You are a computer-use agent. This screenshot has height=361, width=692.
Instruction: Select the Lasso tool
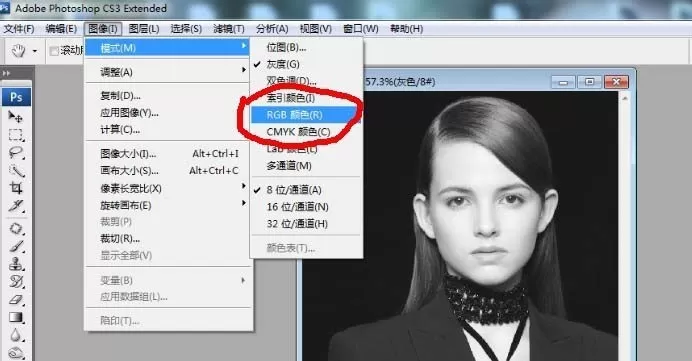16,153
